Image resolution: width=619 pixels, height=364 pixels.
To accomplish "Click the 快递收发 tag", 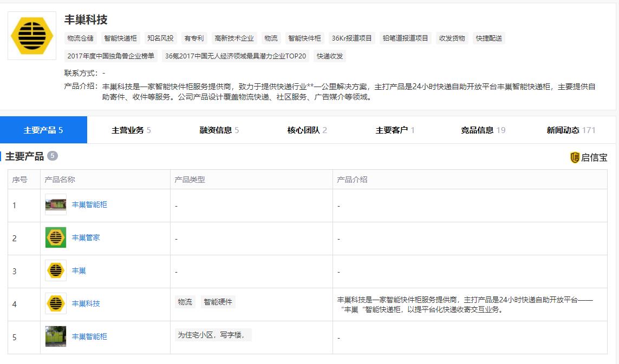I will (330, 56).
